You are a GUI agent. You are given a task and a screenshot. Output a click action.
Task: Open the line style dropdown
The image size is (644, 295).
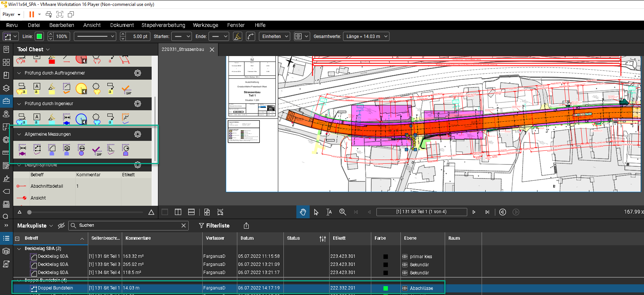[95, 37]
